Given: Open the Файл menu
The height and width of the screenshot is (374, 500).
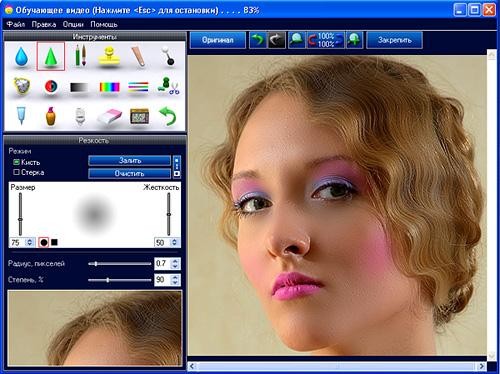Looking at the screenshot, I should 16,24.
